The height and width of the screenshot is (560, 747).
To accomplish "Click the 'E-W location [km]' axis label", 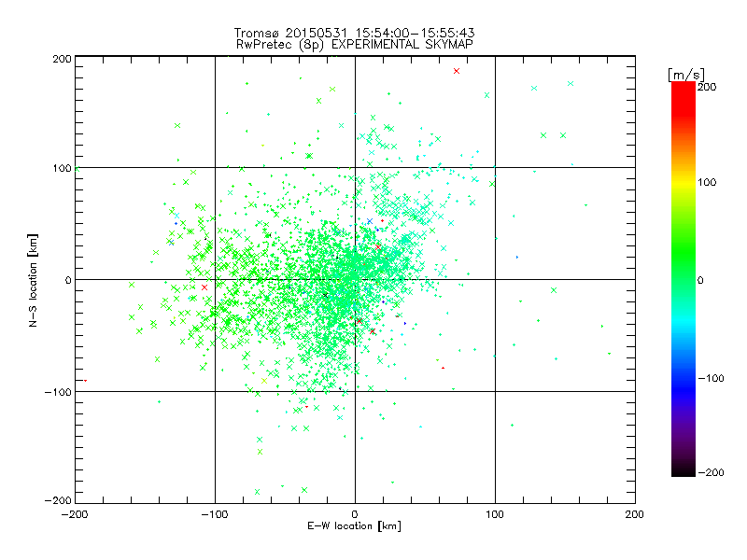I will tap(354, 525).
